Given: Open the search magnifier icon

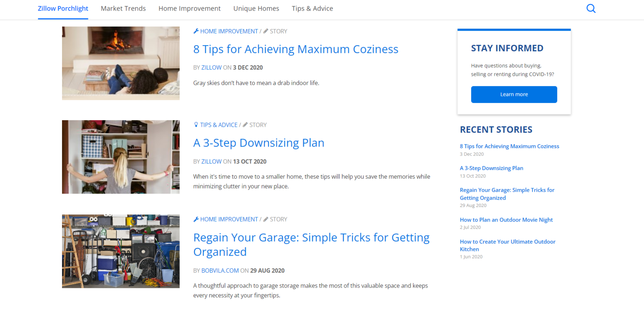Looking at the screenshot, I should (591, 8).
